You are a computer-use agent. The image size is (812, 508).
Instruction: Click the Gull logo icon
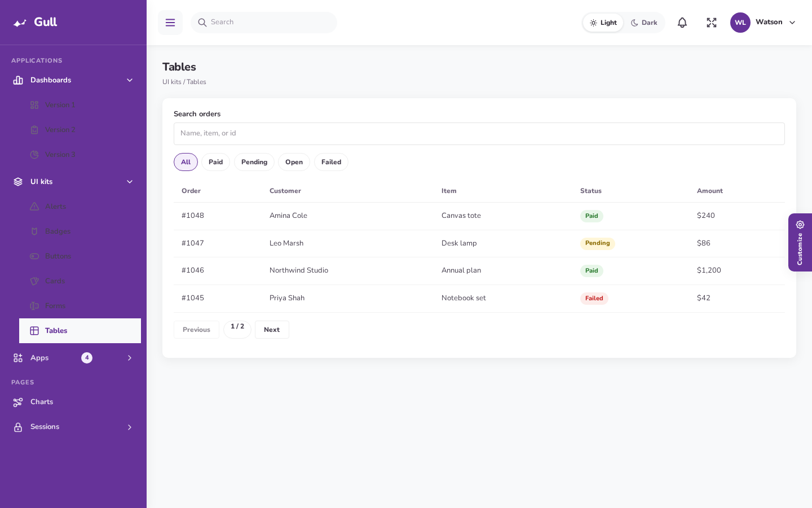coord(20,23)
